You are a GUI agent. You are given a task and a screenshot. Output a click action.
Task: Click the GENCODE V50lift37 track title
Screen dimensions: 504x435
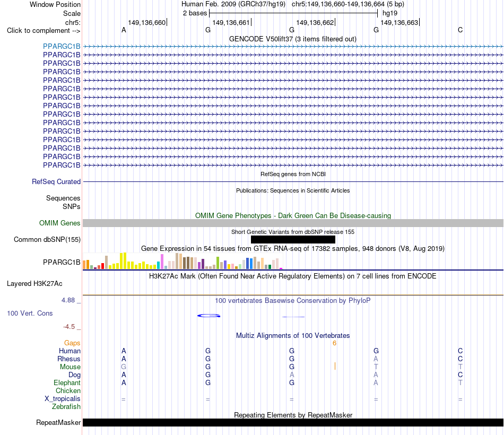click(x=292, y=39)
